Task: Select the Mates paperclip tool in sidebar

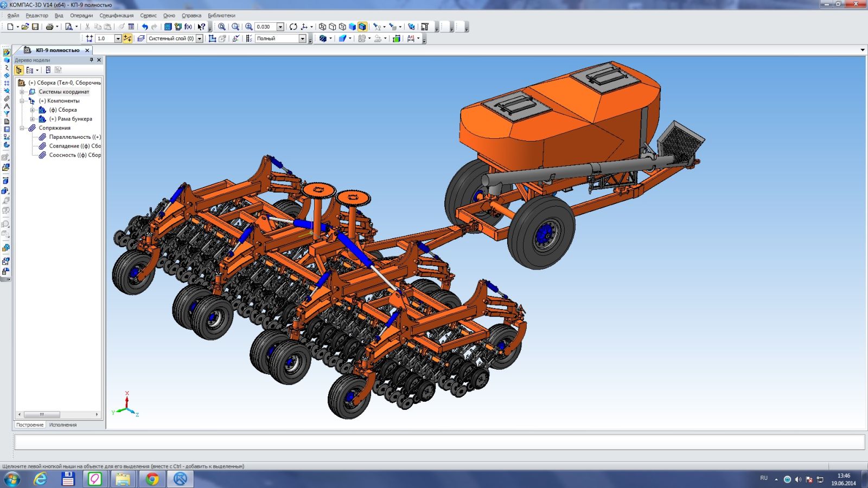Action: (7, 98)
